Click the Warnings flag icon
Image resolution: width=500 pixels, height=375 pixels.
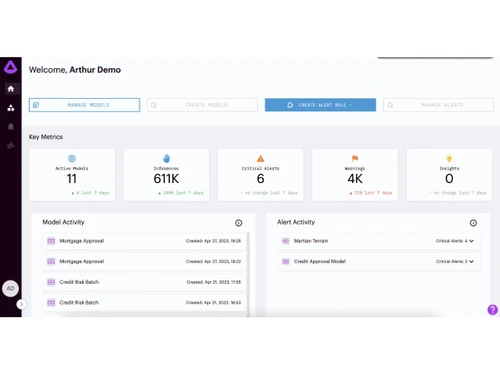point(355,158)
